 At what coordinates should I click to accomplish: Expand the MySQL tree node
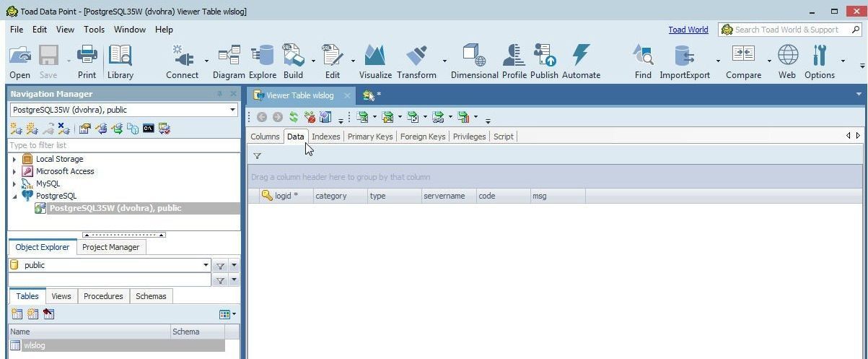(14, 183)
